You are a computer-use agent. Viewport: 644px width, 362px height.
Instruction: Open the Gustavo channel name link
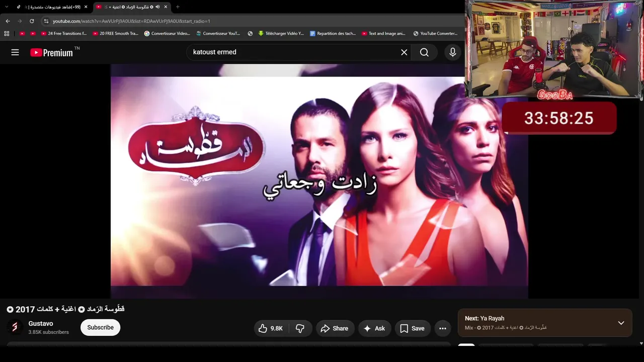tap(41, 323)
